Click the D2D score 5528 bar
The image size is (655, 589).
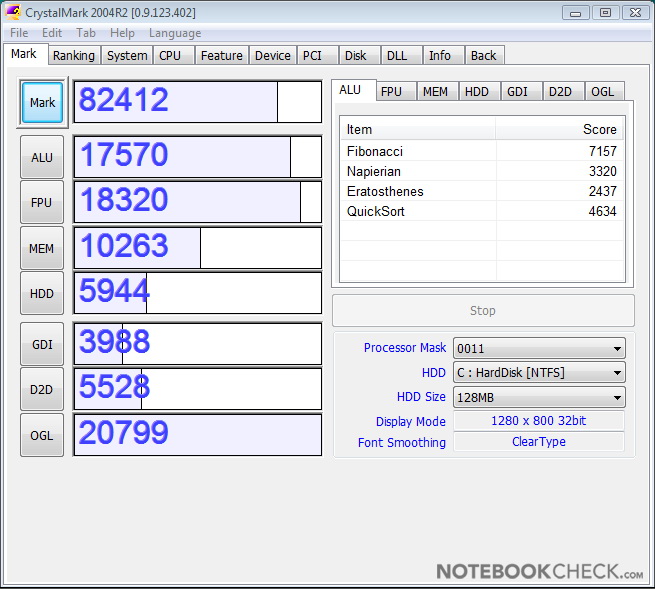(x=198, y=389)
